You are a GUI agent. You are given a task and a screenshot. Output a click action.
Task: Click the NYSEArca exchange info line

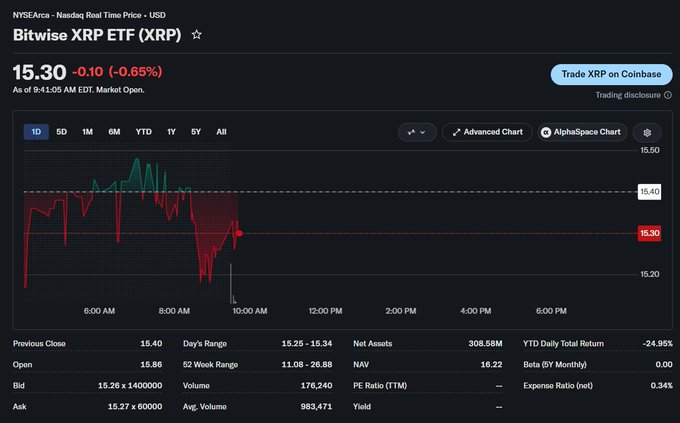click(89, 15)
